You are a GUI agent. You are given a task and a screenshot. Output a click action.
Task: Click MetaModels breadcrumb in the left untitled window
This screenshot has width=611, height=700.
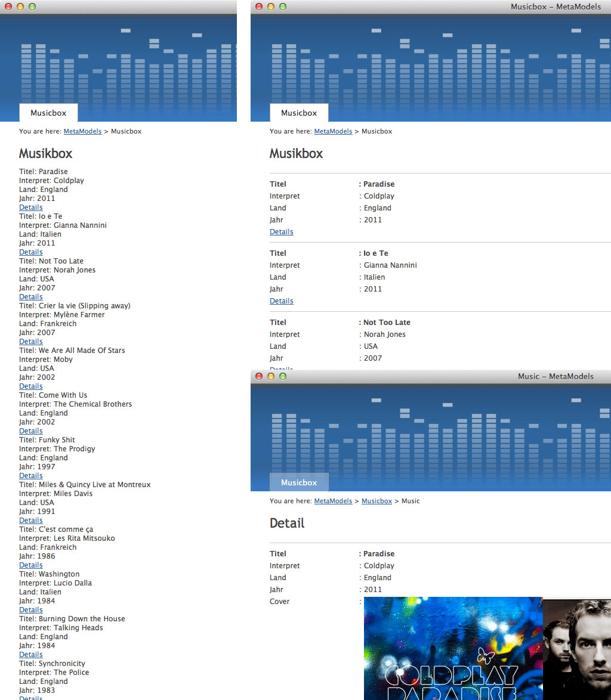82,131
